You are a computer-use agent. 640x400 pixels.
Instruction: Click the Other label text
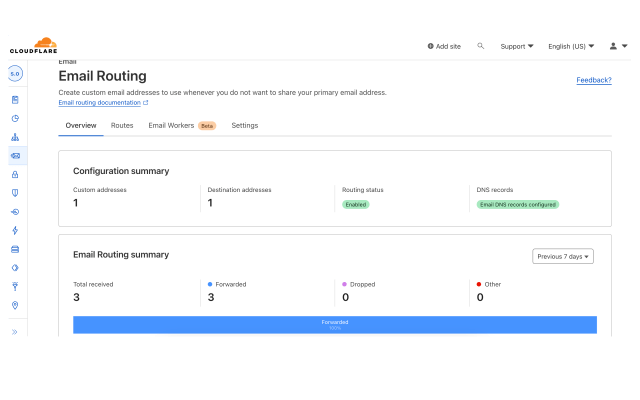click(493, 284)
